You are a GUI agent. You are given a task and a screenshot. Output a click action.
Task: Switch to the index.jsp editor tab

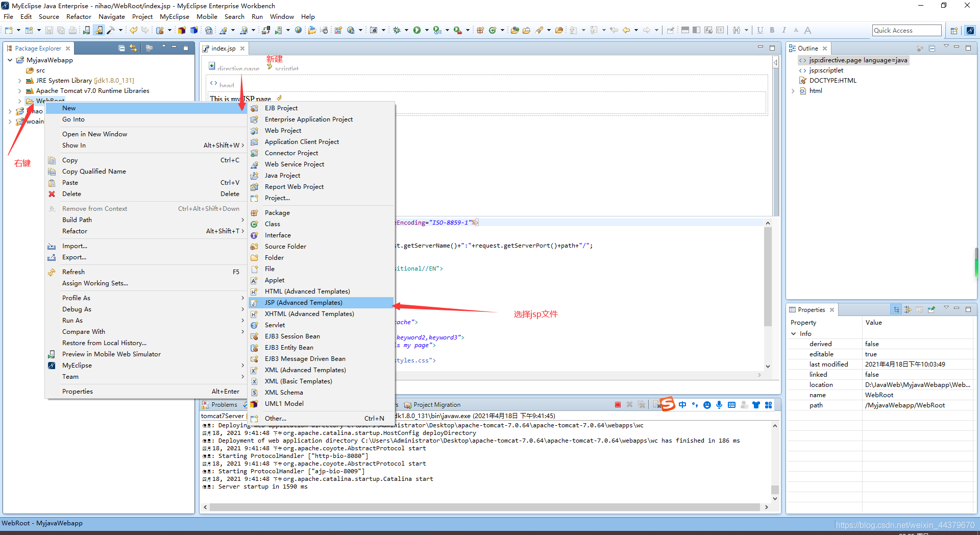point(224,48)
